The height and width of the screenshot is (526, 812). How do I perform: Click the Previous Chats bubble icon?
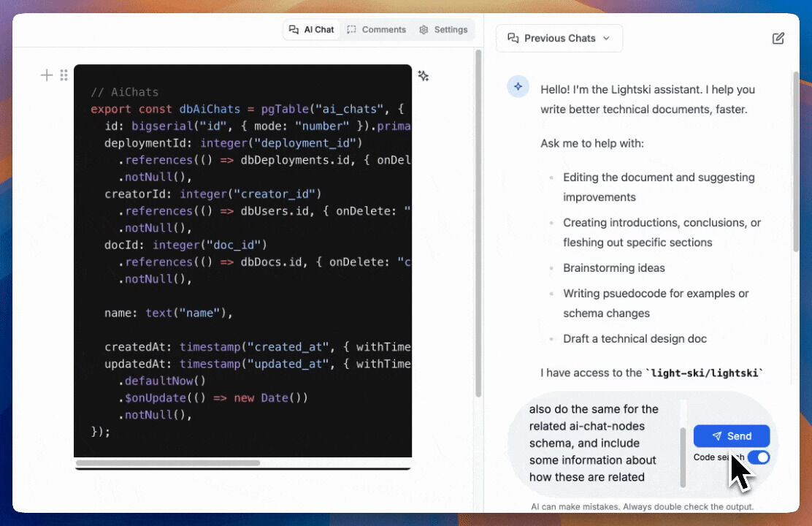pyautogui.click(x=513, y=38)
